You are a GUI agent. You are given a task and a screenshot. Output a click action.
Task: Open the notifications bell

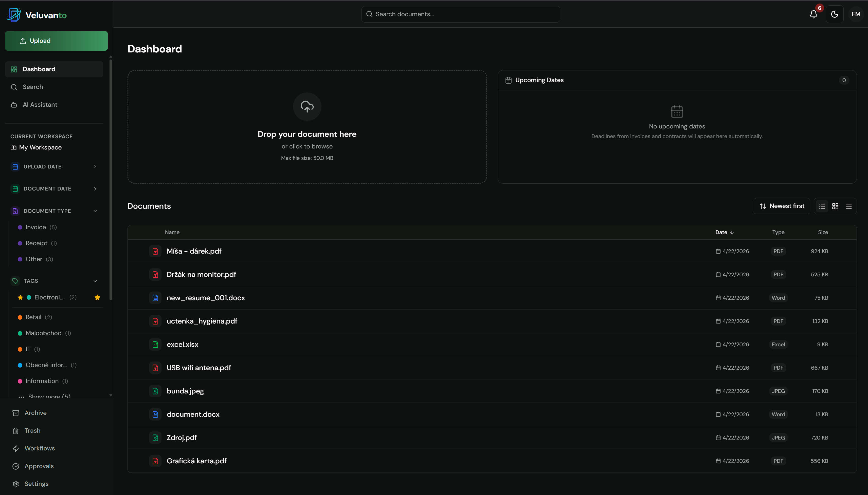pyautogui.click(x=813, y=14)
